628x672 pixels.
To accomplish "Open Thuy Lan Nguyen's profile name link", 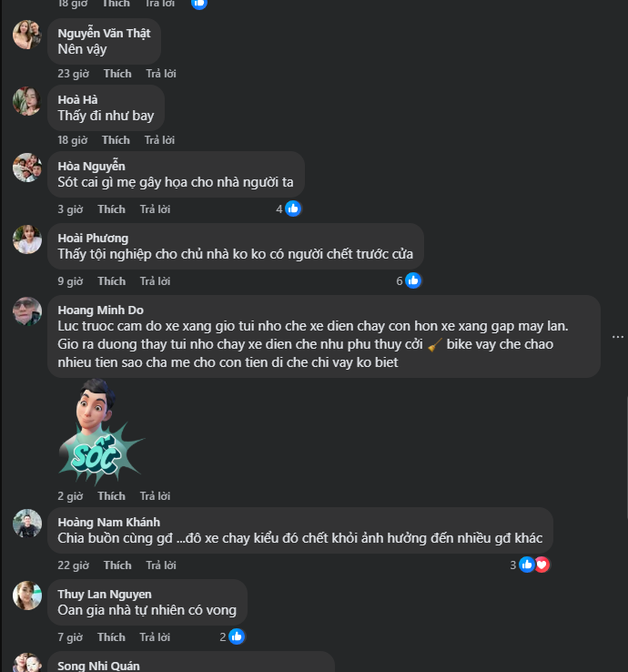I will [105, 594].
